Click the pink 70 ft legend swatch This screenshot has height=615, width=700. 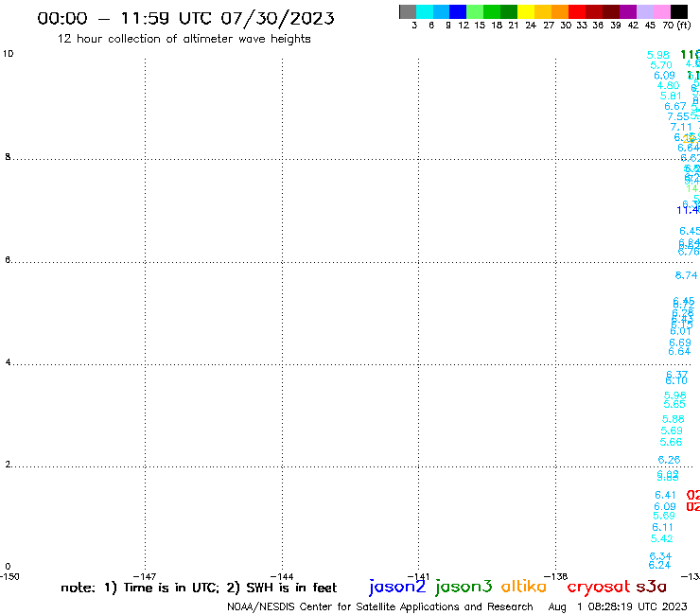click(x=662, y=11)
